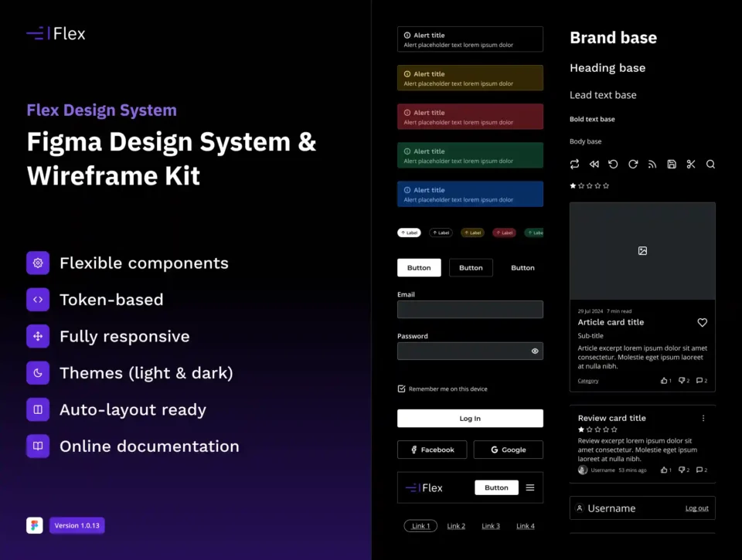Click the save floppy disk icon

(x=672, y=164)
